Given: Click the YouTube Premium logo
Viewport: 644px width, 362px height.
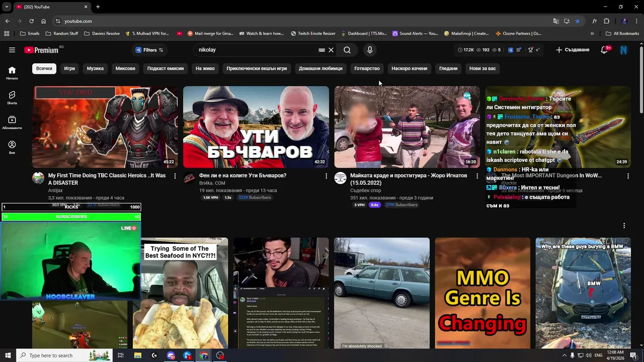Looking at the screenshot, I should [x=41, y=50].
